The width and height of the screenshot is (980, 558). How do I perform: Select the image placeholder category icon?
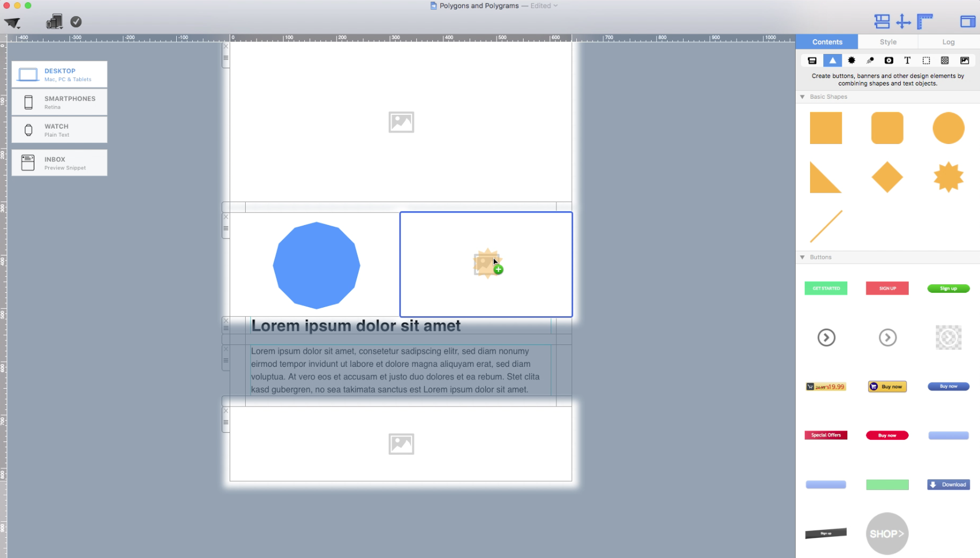(x=964, y=60)
